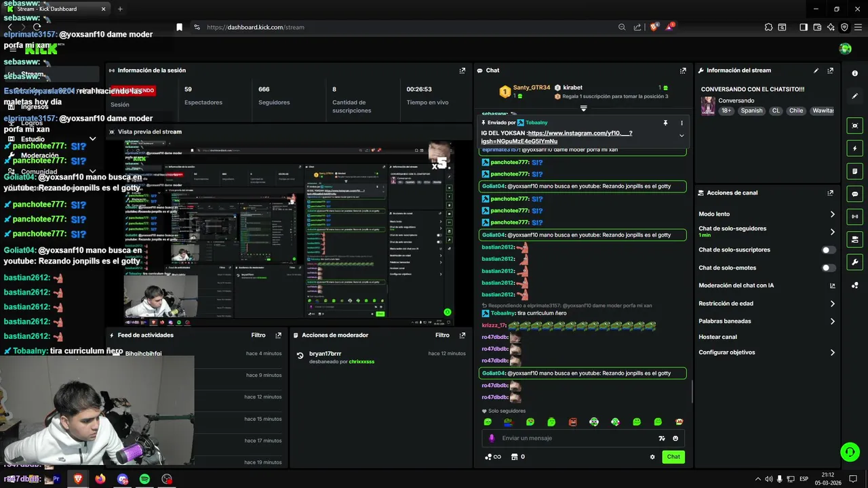
Task: Send message with green Chat button
Action: [x=673, y=457]
